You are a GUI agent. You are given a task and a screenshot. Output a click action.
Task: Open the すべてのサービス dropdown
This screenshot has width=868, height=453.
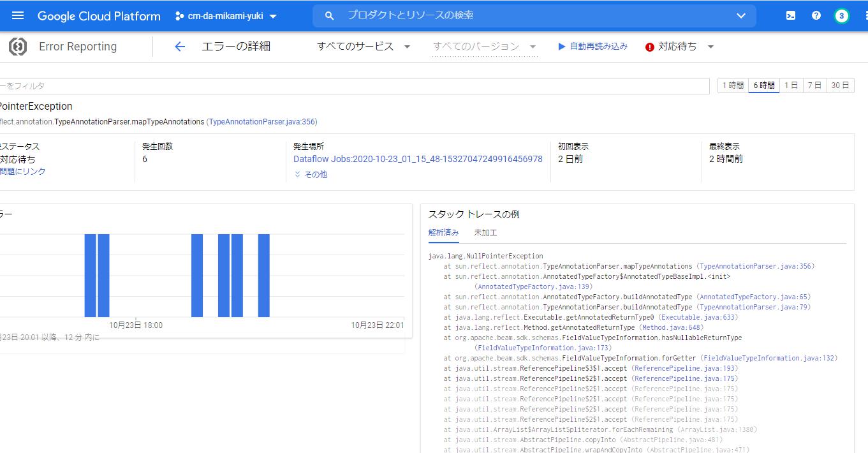(x=363, y=46)
